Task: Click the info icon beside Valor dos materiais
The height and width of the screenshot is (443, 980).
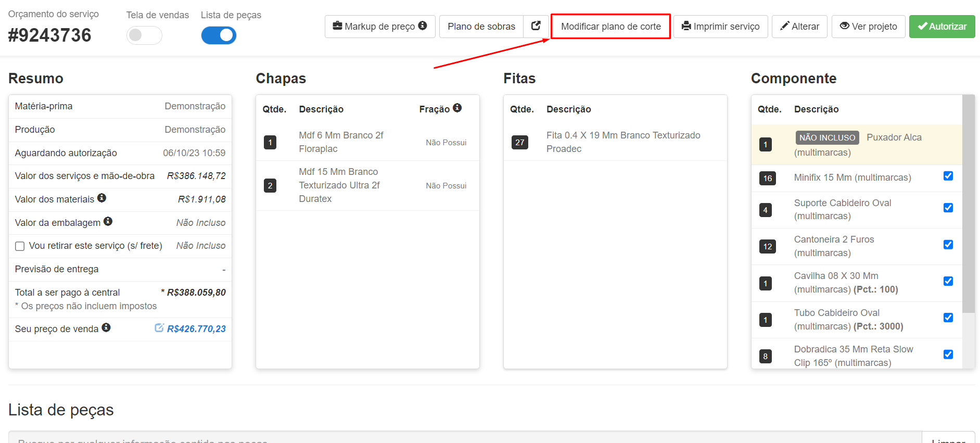Action: point(102,198)
